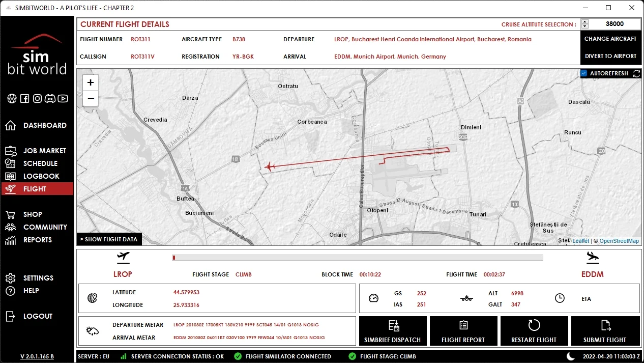Decrease cruise altitude with down arrow
This screenshot has height=363, width=644.
[x=585, y=26]
